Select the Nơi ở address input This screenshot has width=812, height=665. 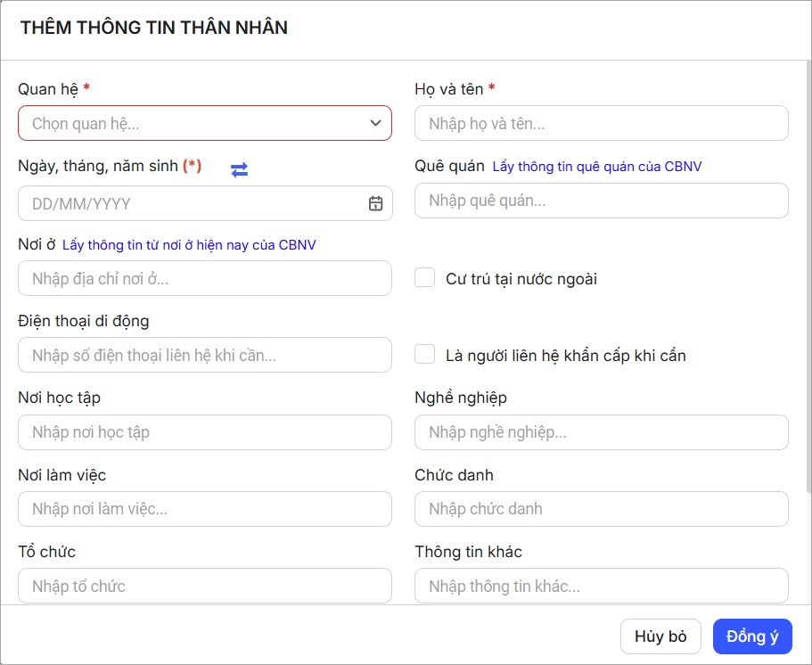[x=204, y=278]
